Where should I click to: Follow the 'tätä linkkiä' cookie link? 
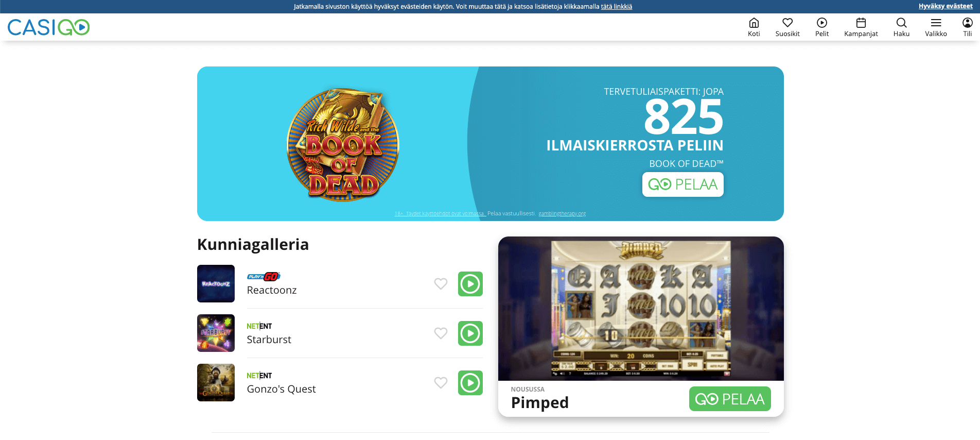(617, 7)
